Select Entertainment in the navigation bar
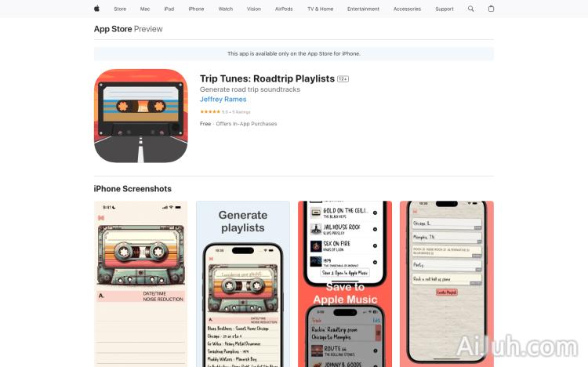 (363, 9)
